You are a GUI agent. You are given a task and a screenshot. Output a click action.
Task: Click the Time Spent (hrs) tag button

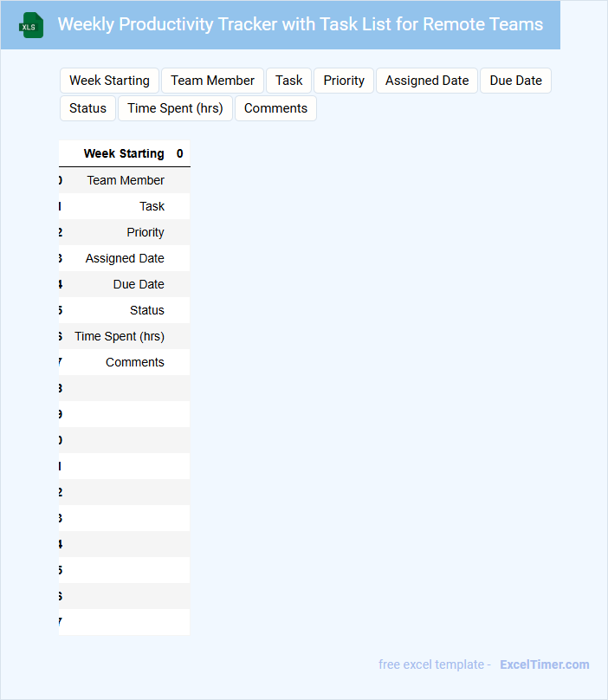point(175,108)
